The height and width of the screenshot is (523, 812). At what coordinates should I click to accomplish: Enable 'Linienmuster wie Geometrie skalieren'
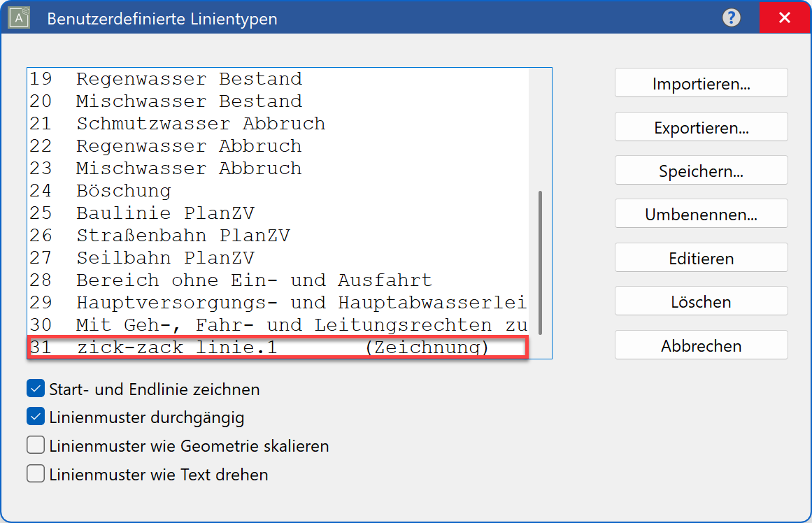pos(35,445)
